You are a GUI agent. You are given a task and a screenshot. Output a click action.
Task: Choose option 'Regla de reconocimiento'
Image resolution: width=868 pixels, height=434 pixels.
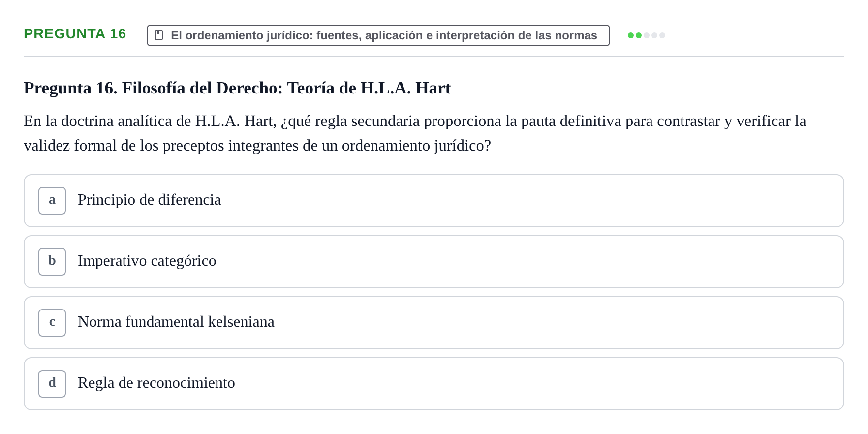pos(434,384)
